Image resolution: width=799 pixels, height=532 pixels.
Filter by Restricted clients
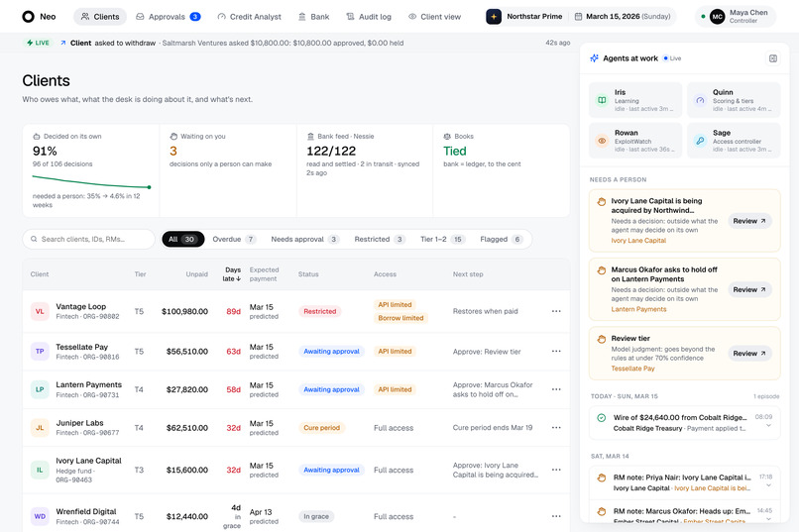pyautogui.click(x=380, y=239)
